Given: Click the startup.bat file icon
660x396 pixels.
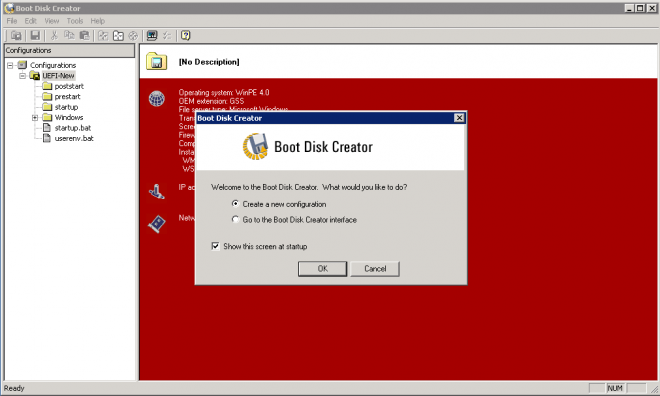Looking at the screenshot, I should [47, 128].
